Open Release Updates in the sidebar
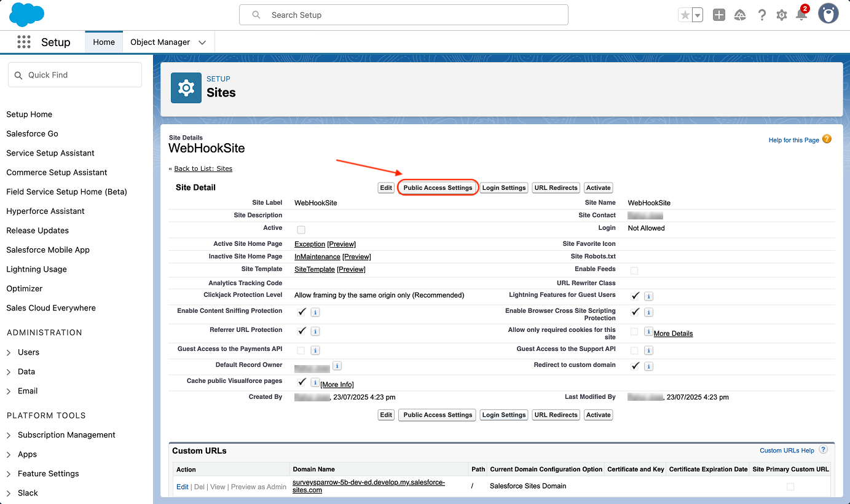This screenshot has height=504, width=850. point(37,230)
